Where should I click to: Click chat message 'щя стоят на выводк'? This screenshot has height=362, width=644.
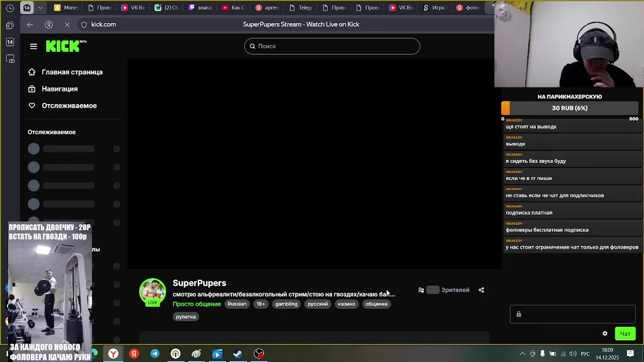click(531, 127)
